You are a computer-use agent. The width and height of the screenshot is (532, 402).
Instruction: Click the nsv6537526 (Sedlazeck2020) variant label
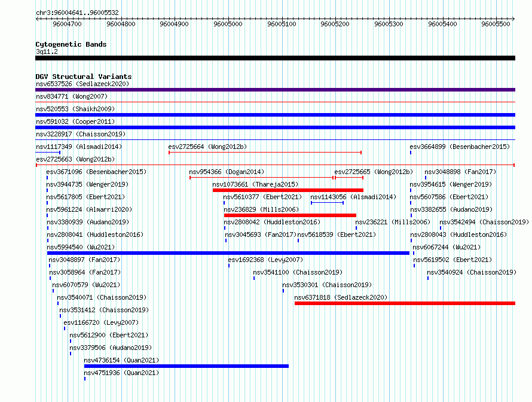coord(82,84)
